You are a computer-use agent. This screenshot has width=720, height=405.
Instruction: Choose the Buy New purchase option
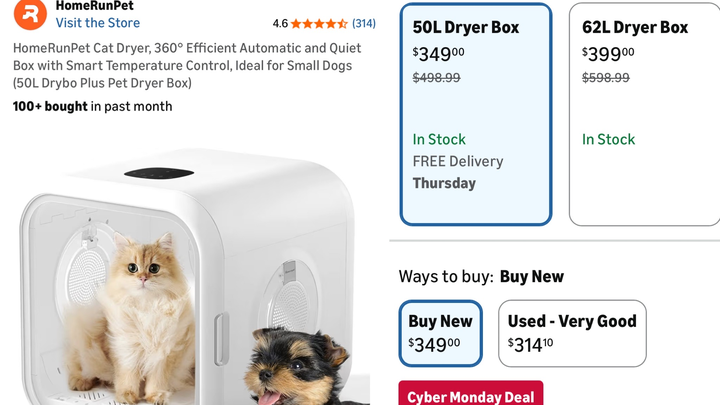point(440,333)
